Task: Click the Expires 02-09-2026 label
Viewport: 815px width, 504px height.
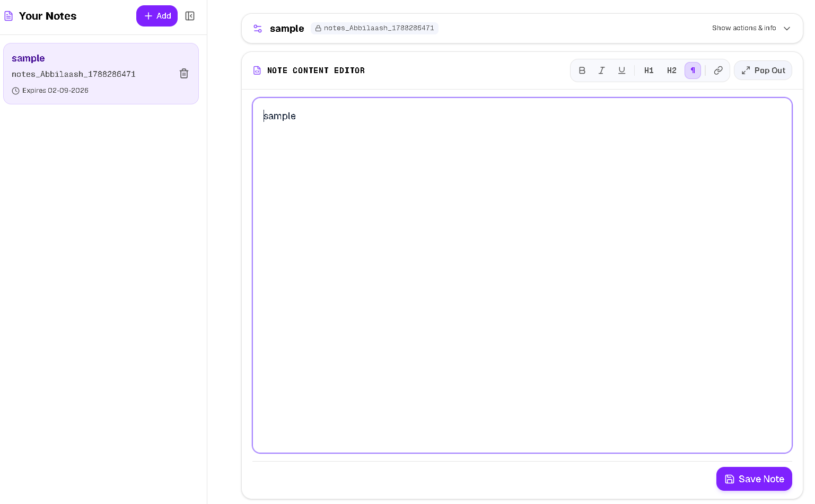Action: click(x=50, y=91)
